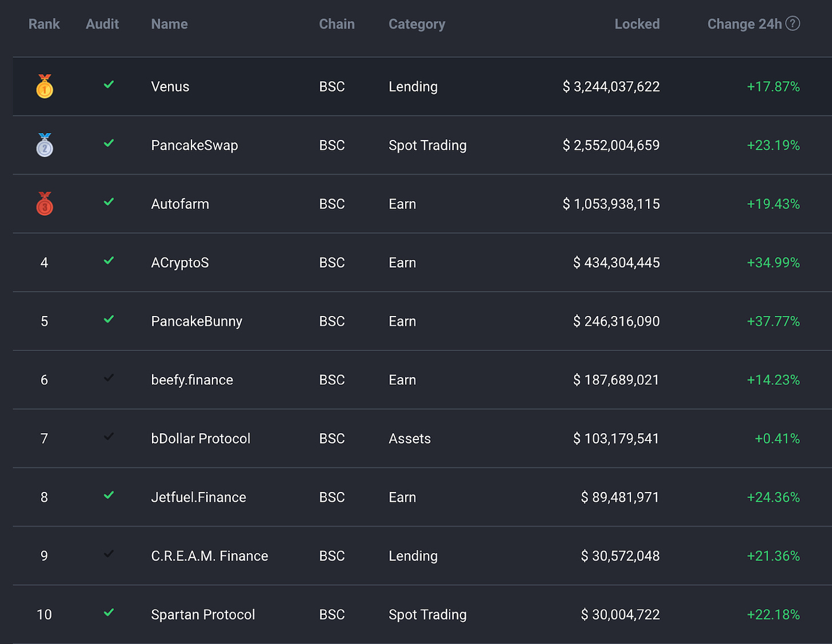Click the PancakeSwap locked value $ 2,552,004,659
This screenshot has height=644, width=832.
click(611, 145)
